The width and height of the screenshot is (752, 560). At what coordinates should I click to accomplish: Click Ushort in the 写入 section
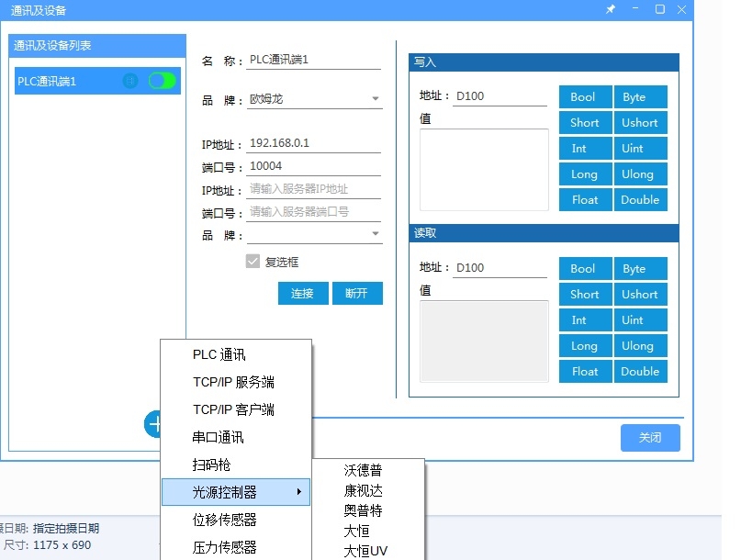pos(640,123)
